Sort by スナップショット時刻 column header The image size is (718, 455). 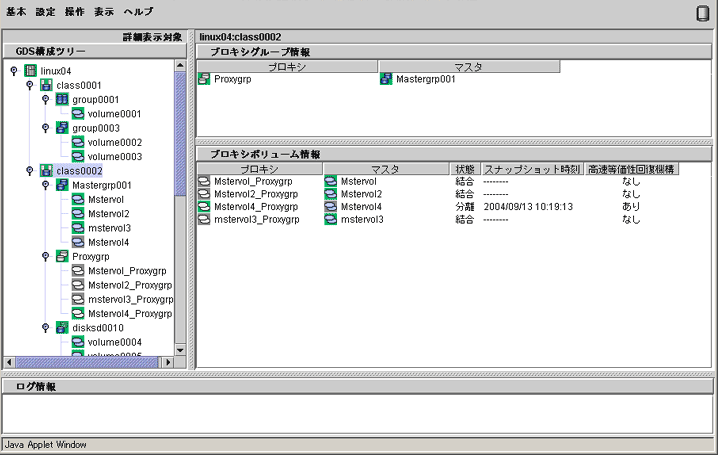pyautogui.click(x=532, y=169)
